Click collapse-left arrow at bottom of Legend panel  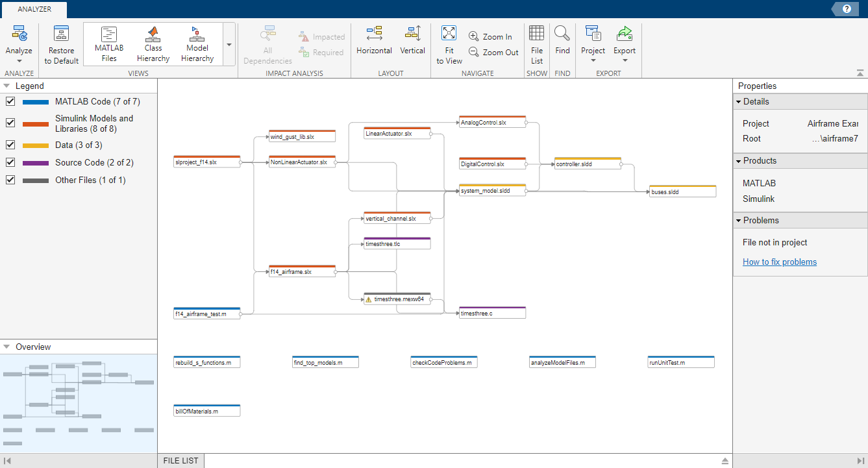8,460
